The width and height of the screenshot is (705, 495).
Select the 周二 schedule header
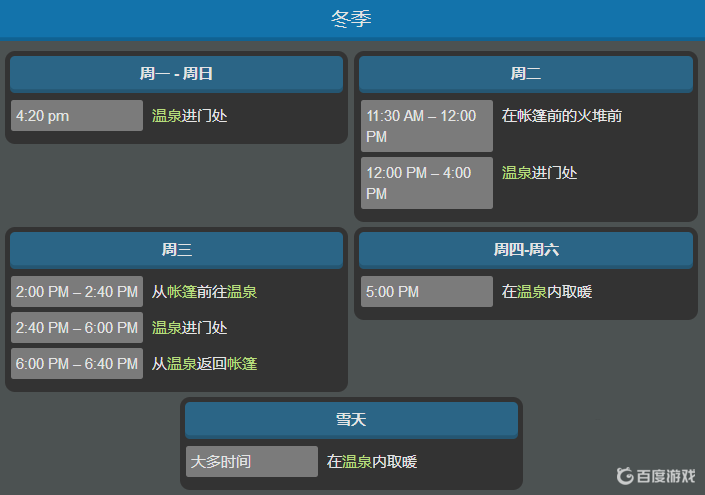526,74
